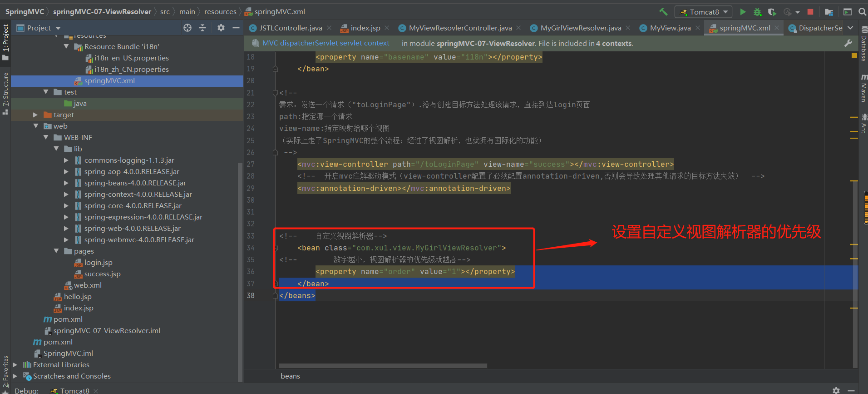Open Project Structure icon in toolbar
Viewport: 868px width, 394px height.
click(829, 12)
